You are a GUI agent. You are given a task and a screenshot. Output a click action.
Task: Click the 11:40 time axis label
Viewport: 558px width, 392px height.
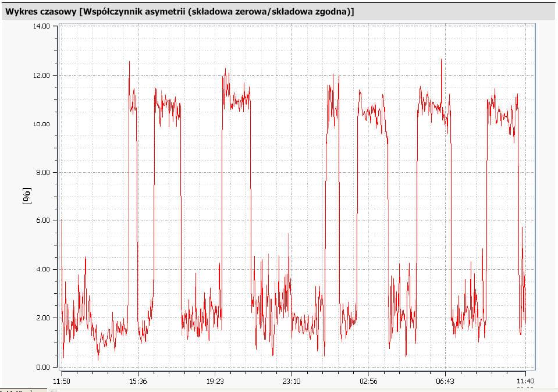[525, 381]
